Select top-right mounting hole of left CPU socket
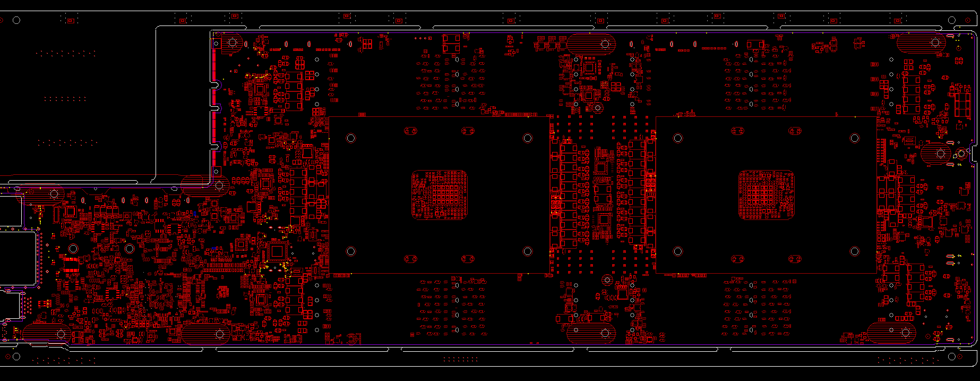The width and height of the screenshot is (980, 381). click(527, 138)
